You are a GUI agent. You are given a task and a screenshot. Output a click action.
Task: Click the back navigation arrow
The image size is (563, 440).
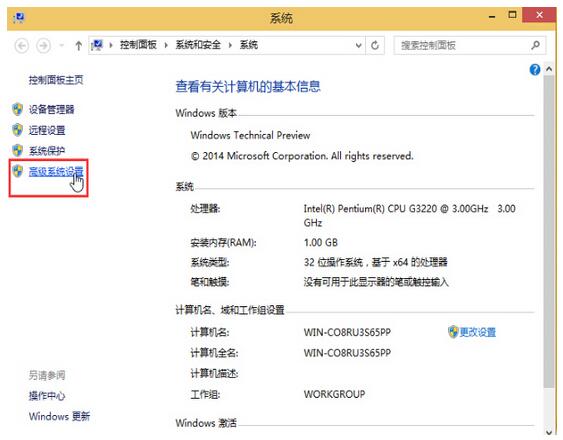pyautogui.click(x=22, y=46)
